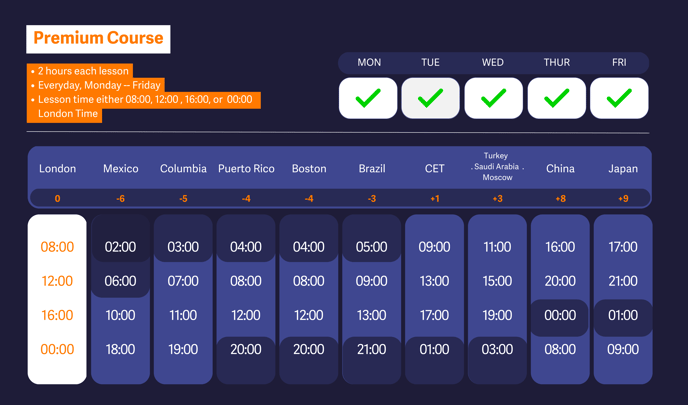The height and width of the screenshot is (405, 688).
Task: Click the Premium Course title
Action: (x=98, y=39)
